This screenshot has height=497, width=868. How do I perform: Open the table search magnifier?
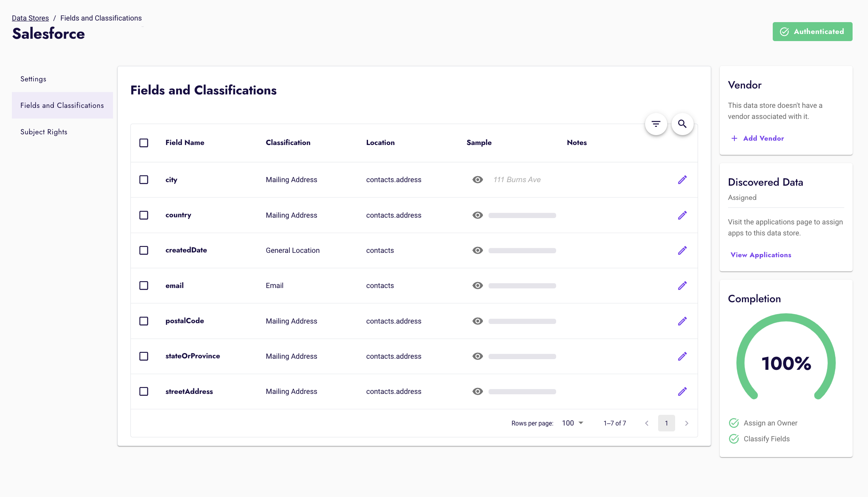tap(682, 124)
